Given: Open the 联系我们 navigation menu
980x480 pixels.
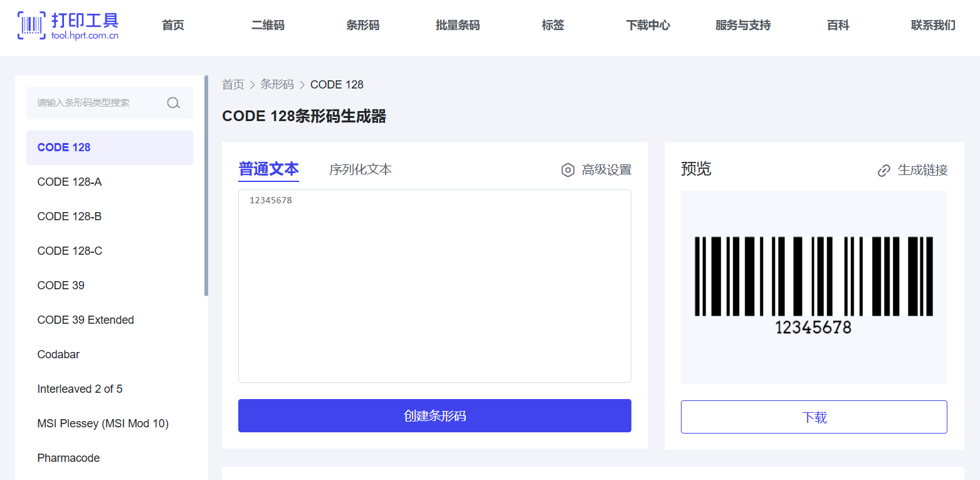Looking at the screenshot, I should tap(933, 25).
